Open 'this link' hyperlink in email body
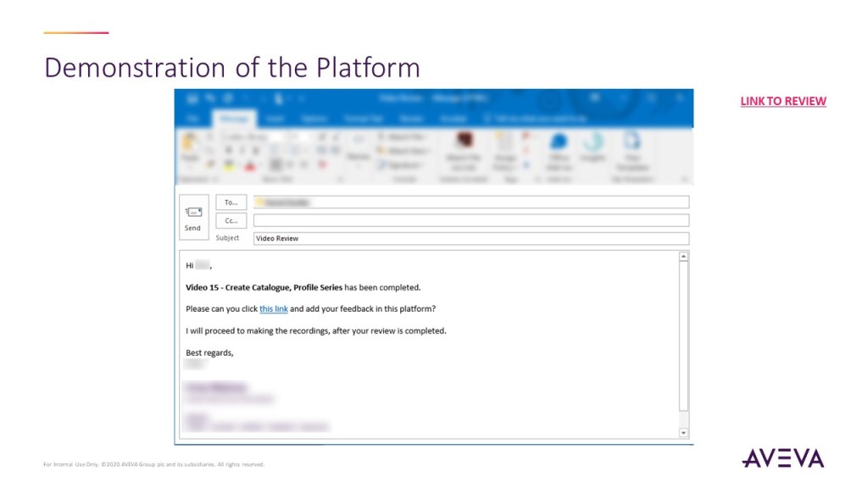The image size is (868, 488). tap(274, 309)
